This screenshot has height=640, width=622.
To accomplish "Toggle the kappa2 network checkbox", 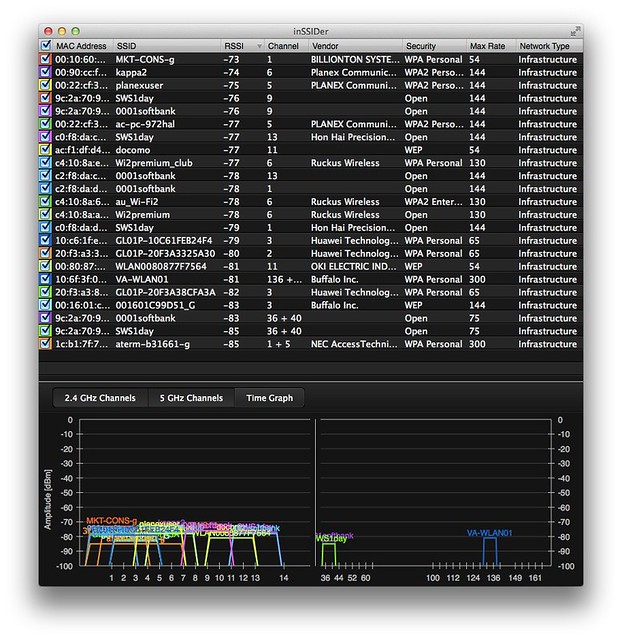I will [45, 72].
